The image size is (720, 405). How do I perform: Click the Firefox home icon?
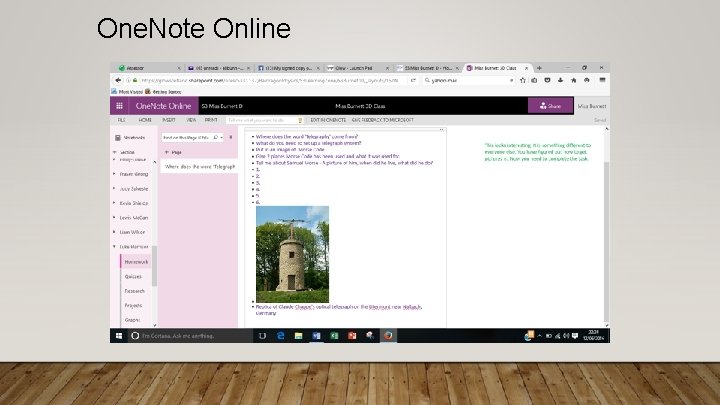(574, 80)
